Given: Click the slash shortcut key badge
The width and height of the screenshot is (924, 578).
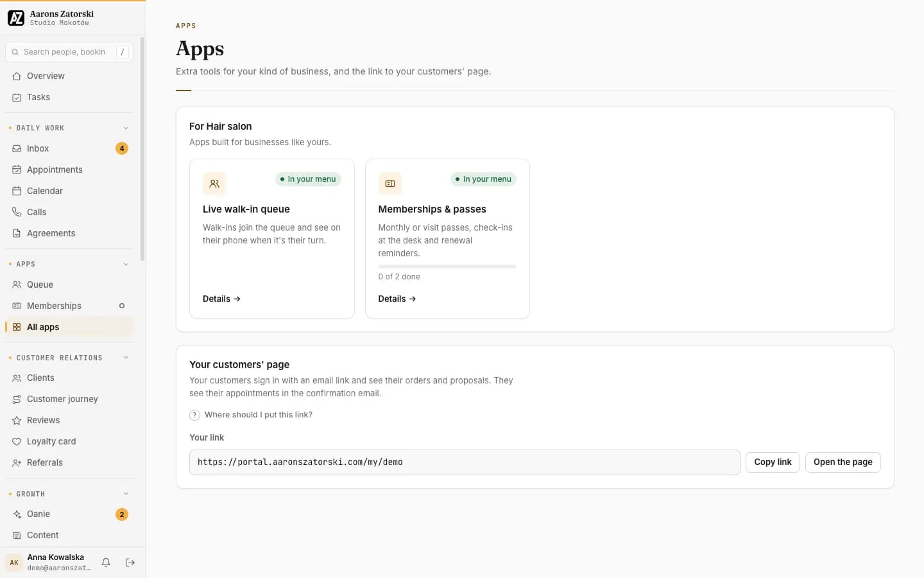Looking at the screenshot, I should click(123, 52).
